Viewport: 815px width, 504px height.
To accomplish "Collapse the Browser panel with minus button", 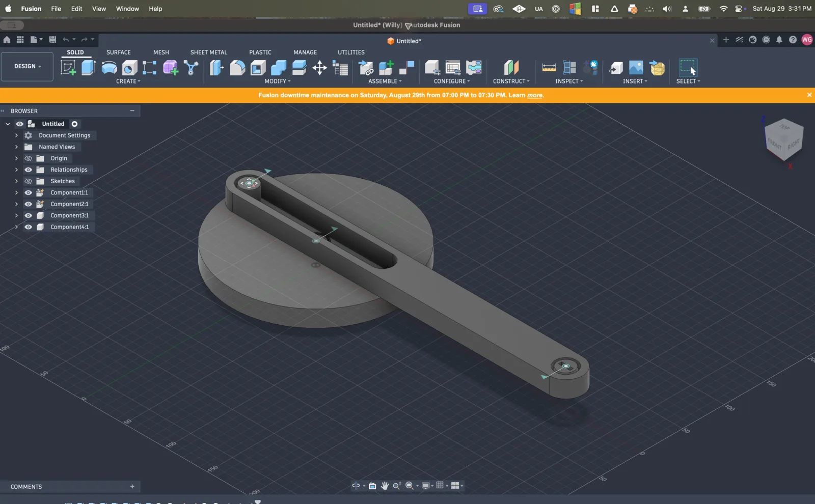I will click(132, 110).
